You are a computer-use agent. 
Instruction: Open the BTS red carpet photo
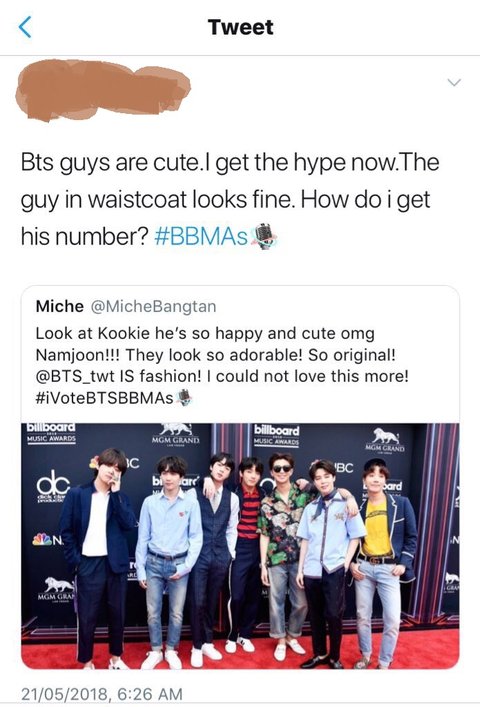(240, 546)
